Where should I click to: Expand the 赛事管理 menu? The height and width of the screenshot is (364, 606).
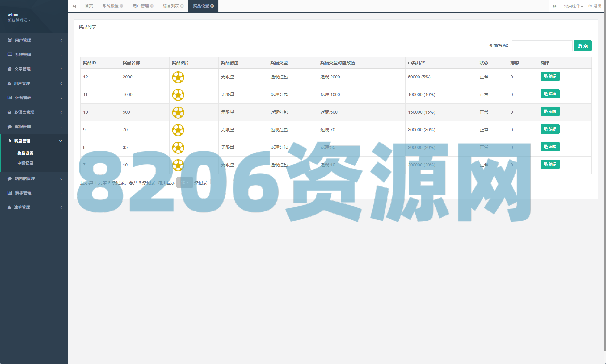(x=34, y=193)
